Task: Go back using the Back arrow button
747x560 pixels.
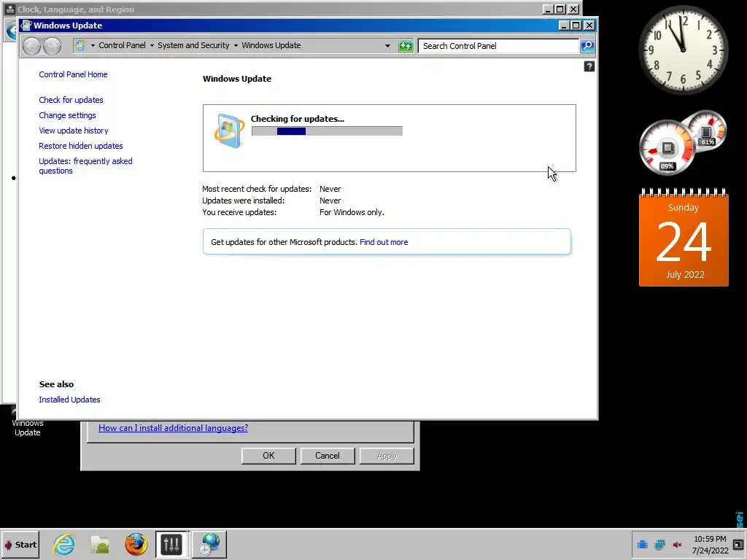Action: coord(31,46)
